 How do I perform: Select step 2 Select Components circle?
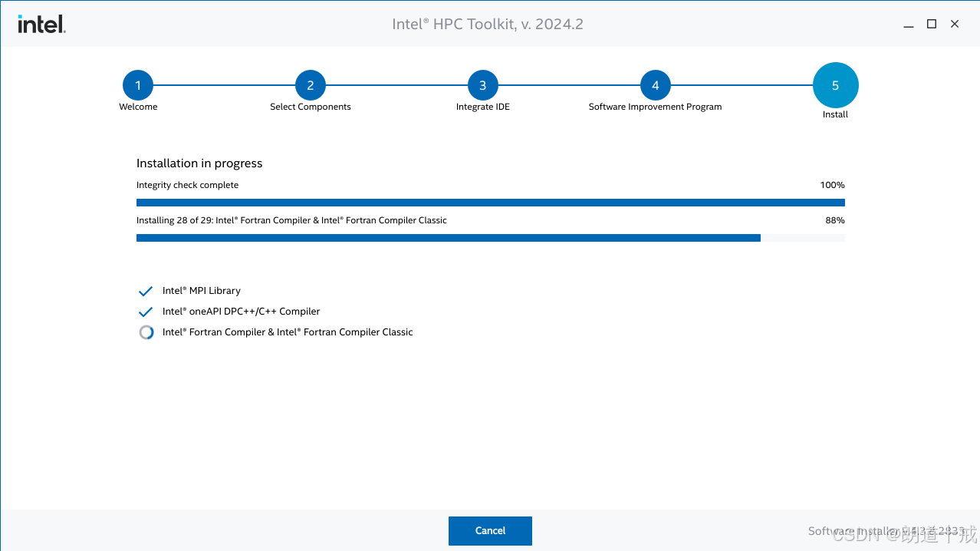point(311,85)
